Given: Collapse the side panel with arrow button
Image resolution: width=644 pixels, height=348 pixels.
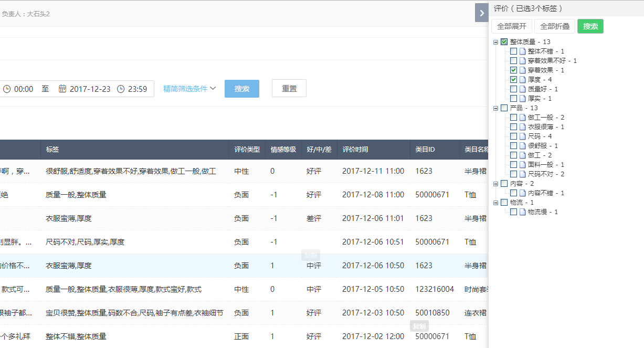Looking at the screenshot, I should (482, 13).
